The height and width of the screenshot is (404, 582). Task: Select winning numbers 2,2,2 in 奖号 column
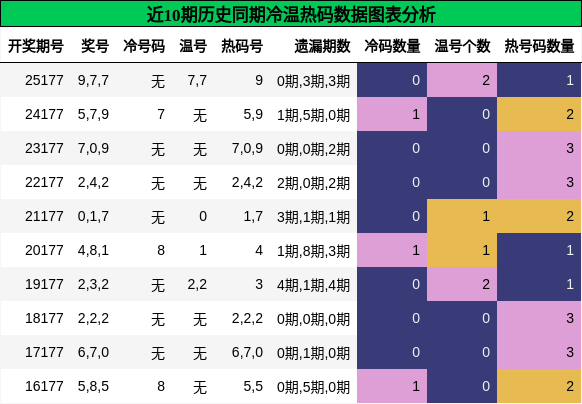(x=93, y=318)
